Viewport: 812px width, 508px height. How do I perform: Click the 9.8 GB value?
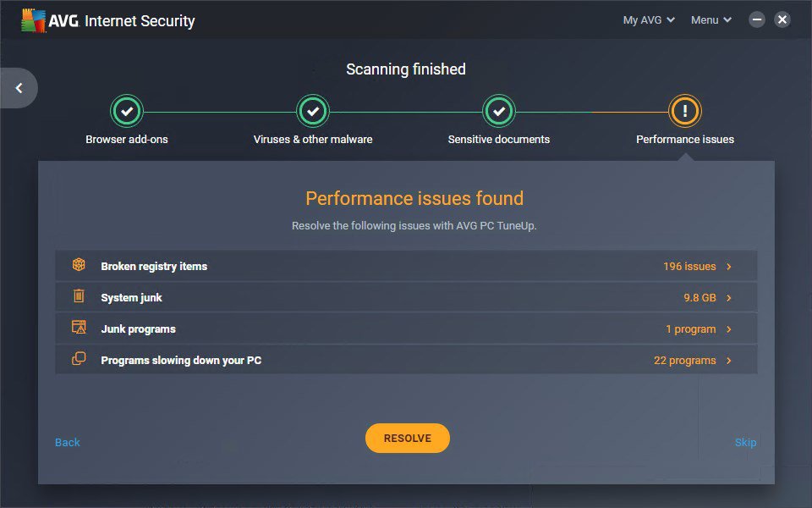[x=700, y=297]
